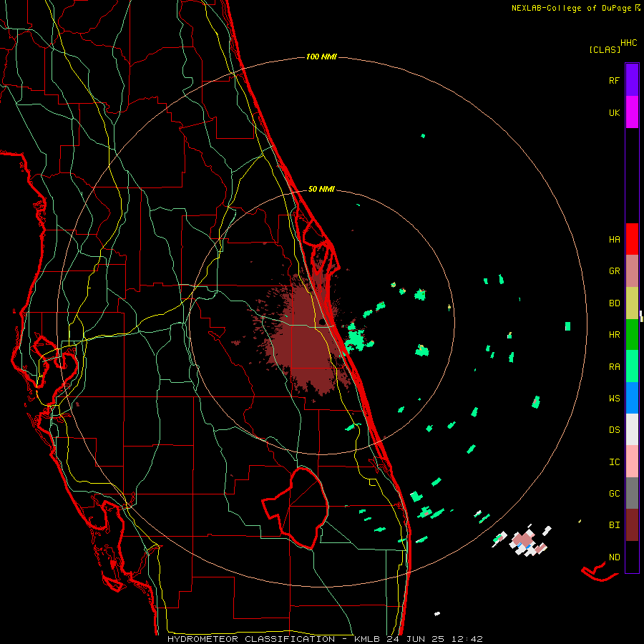644x644 pixels.
Task: Click the DS legend label
Action: coord(614,430)
